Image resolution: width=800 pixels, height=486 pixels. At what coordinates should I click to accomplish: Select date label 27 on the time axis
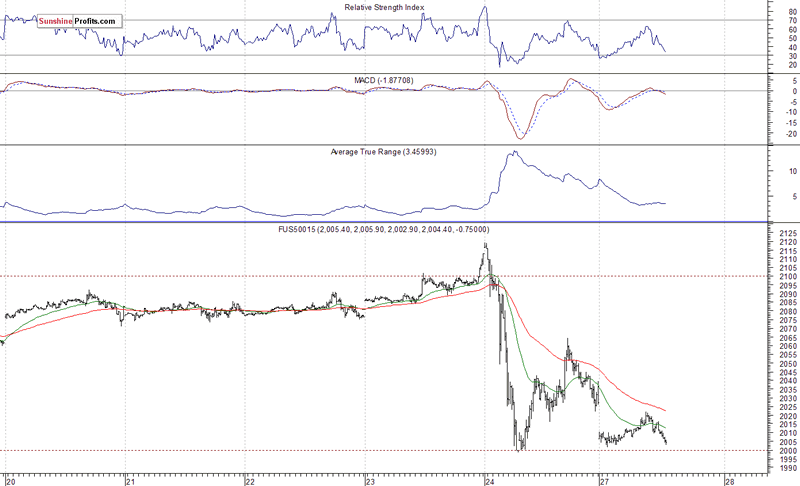(603, 478)
